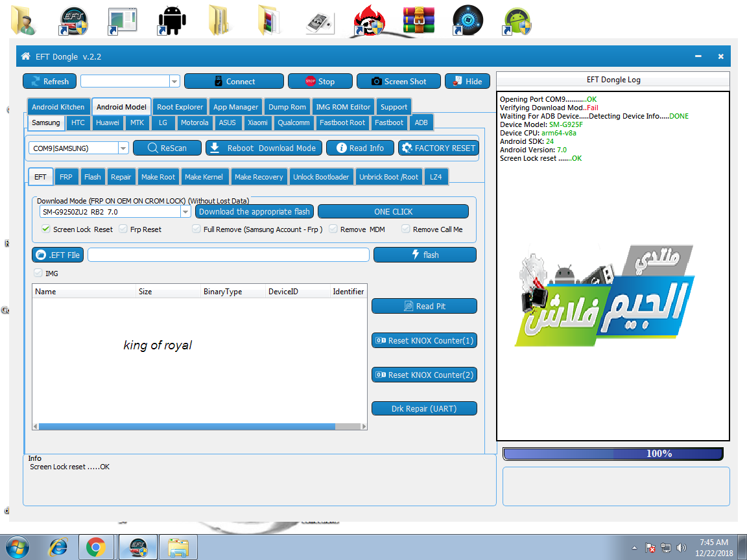
Task: Launch the EFT Dongle desktop shortcut
Action: point(74,21)
